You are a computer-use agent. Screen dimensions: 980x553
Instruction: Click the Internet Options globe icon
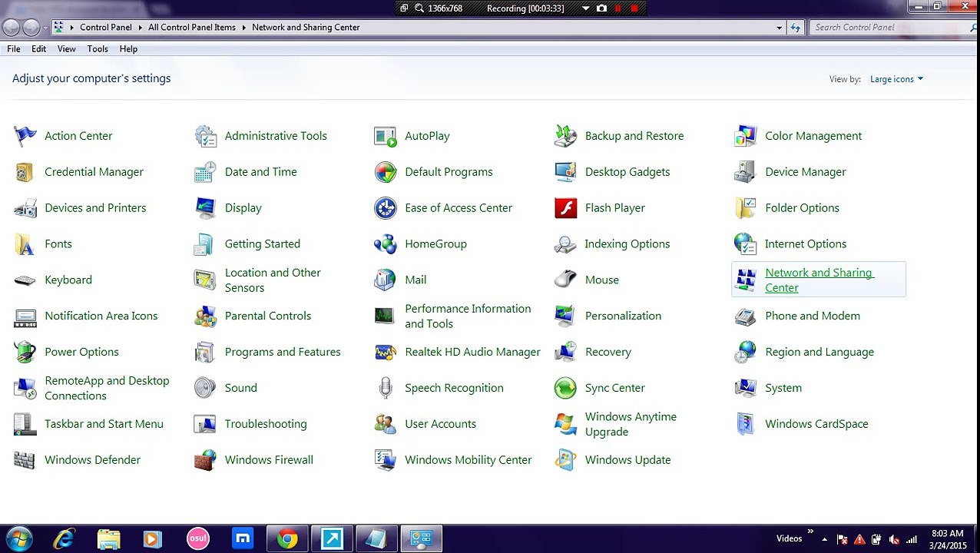746,244
